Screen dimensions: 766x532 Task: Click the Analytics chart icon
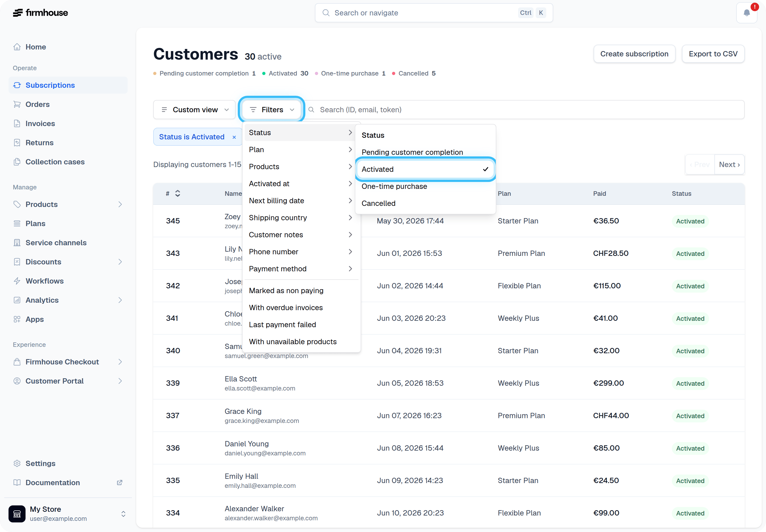pos(17,300)
